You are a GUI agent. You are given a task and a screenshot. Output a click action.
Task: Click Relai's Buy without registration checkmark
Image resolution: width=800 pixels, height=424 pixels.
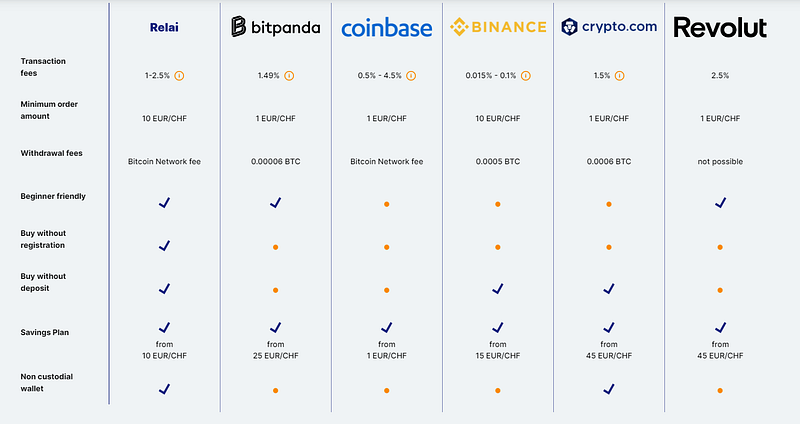point(164,245)
